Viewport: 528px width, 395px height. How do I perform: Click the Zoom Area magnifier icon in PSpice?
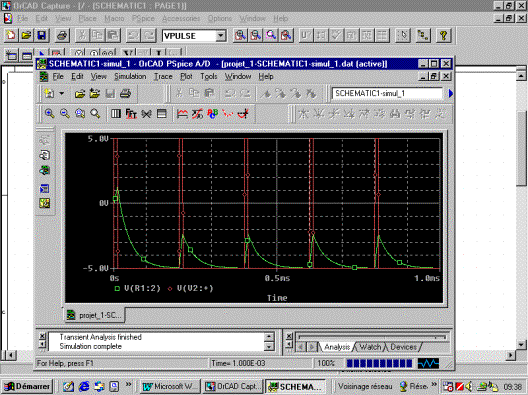[80, 113]
